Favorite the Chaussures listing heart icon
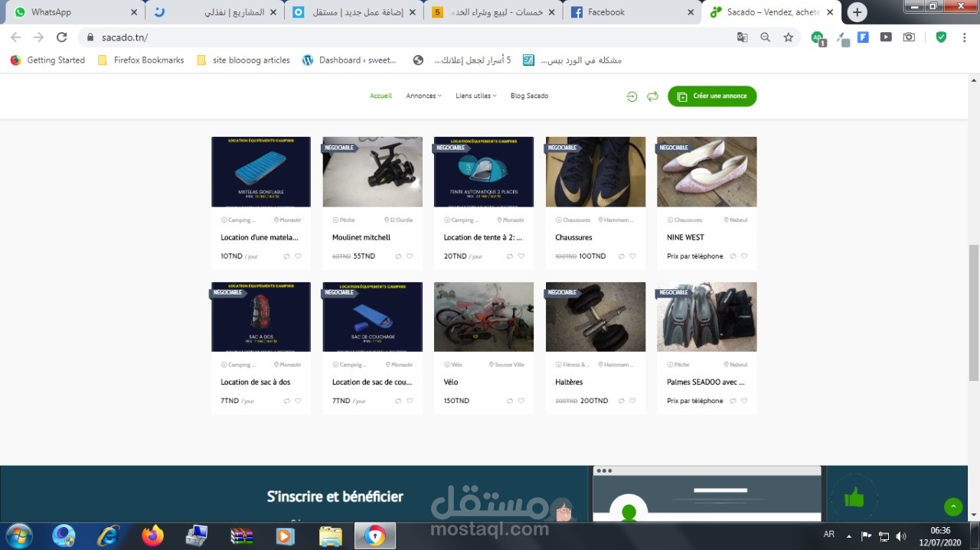Viewport: 980px width, 550px height. coord(632,256)
